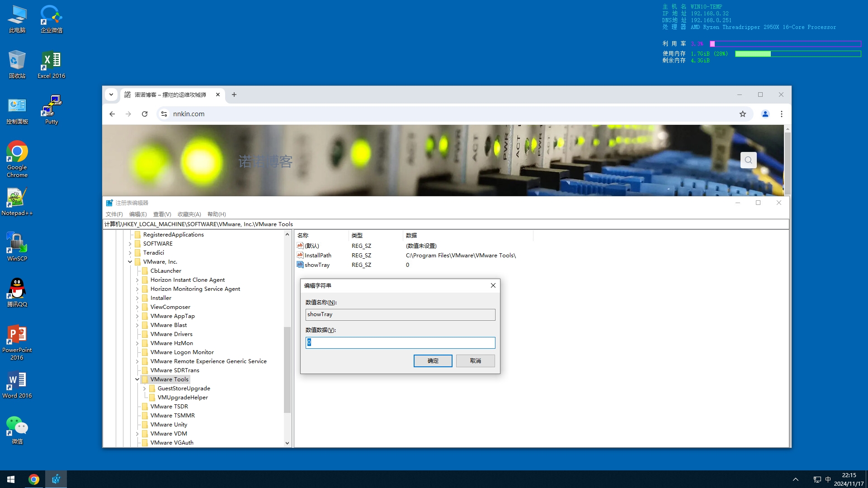Open Putty from the desktop
Viewport: 868px width, 488px height.
pos(52,109)
